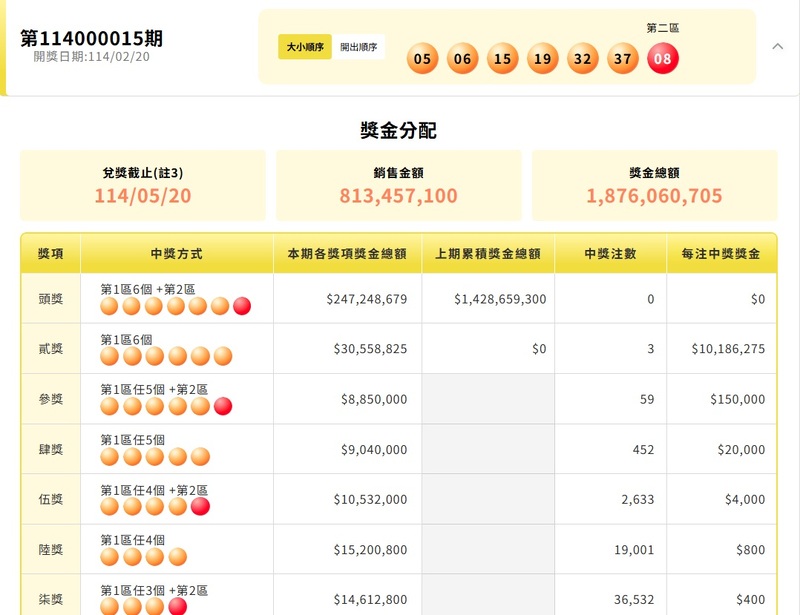Select the red 第二區 ball 08
800x615 pixels.
point(663,58)
